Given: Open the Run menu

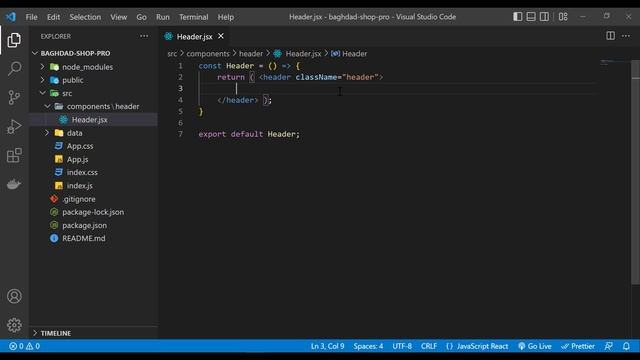Looking at the screenshot, I should click(x=162, y=17).
